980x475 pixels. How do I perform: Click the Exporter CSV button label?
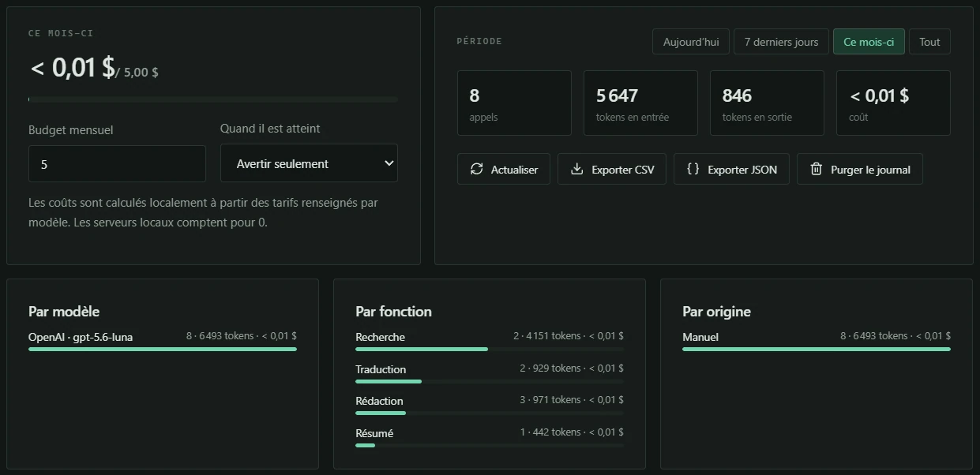pyautogui.click(x=622, y=170)
